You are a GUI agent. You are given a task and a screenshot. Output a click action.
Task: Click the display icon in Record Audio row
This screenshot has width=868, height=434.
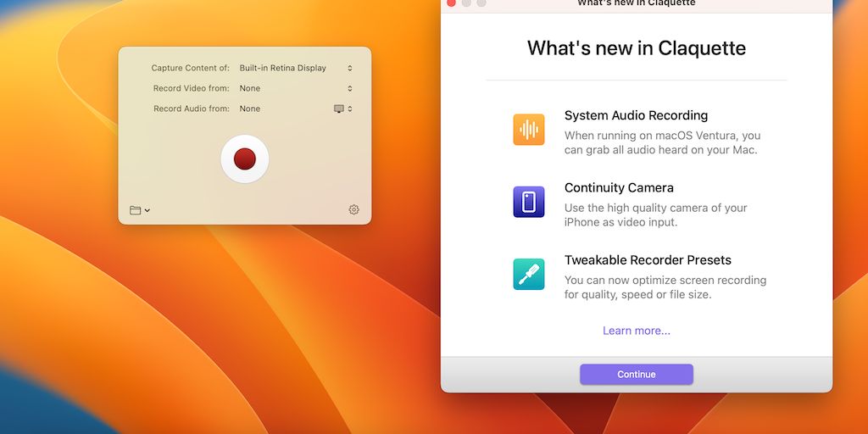click(x=339, y=108)
